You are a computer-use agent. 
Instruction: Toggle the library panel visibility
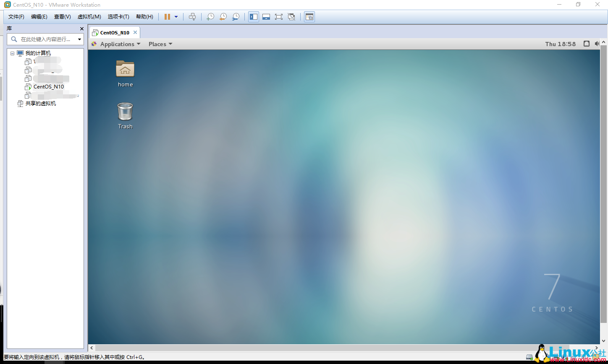254,16
